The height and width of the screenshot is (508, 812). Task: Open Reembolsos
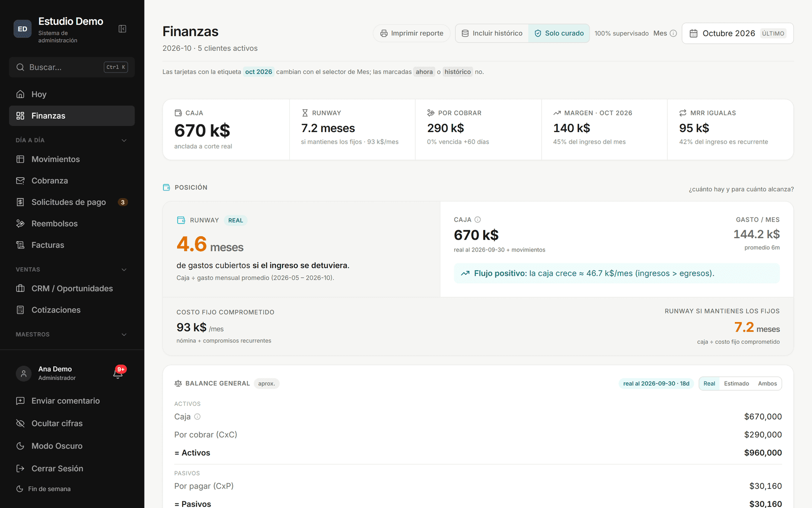tap(72, 224)
